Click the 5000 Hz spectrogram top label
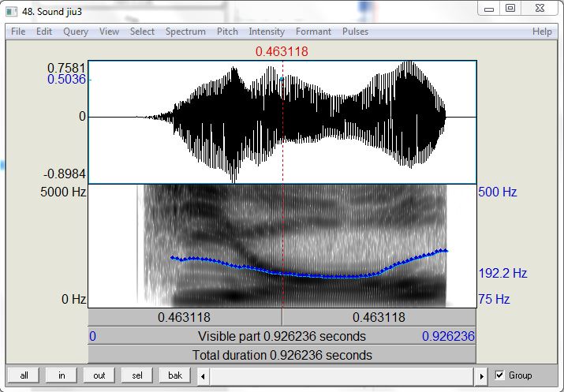This screenshot has height=392, width=564. point(63,192)
